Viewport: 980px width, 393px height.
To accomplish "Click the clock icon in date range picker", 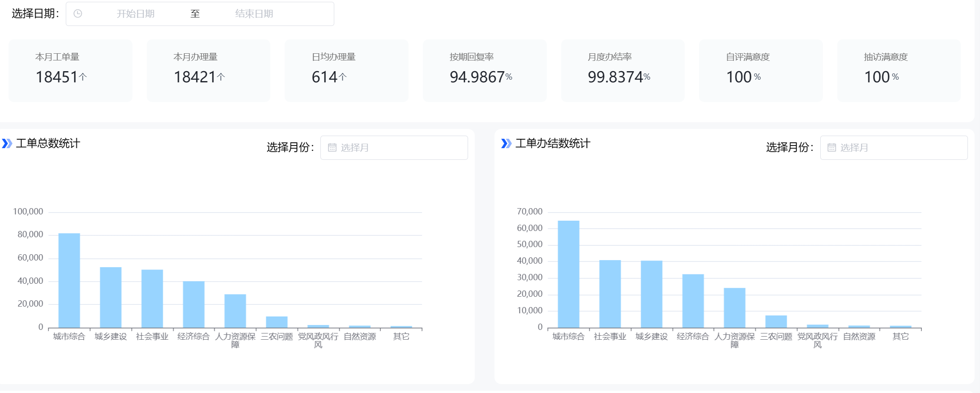I will pos(78,14).
